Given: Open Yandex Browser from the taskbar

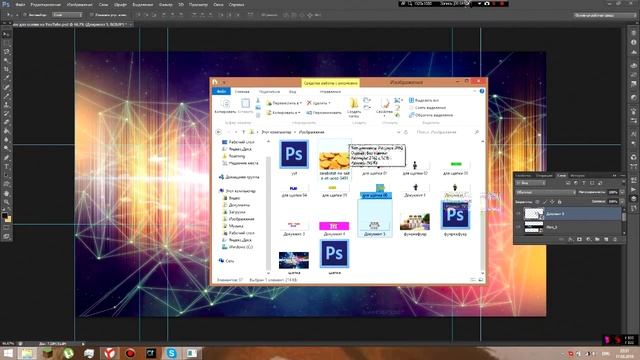Looking at the screenshot, I should coord(109,353).
